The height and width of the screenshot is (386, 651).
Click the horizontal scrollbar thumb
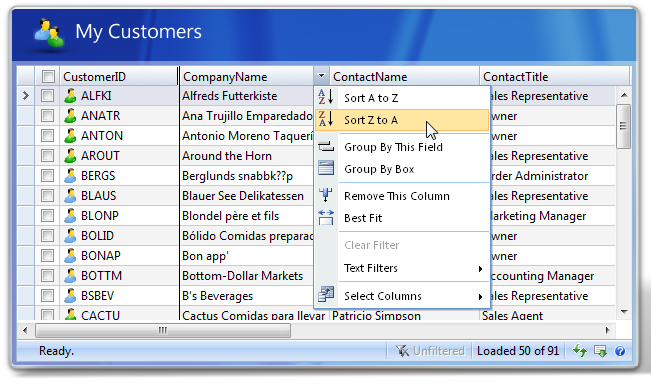coord(163,330)
